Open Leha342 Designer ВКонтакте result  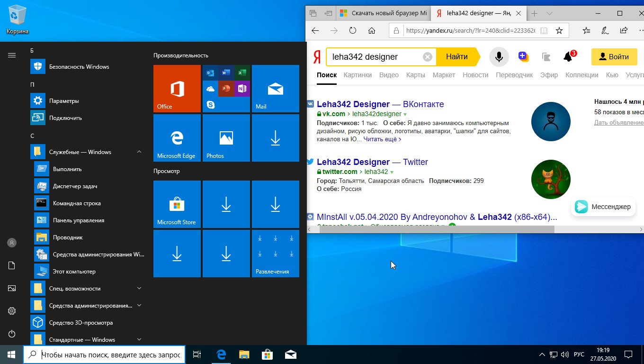tap(380, 104)
